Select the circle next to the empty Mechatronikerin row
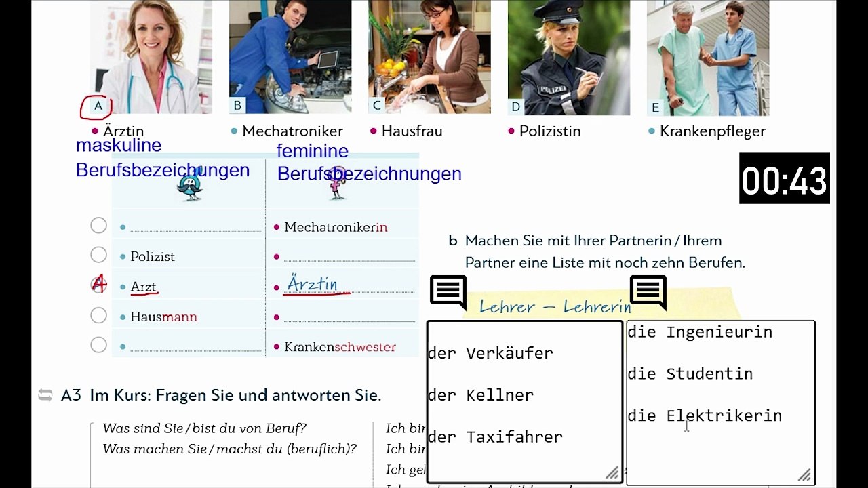This screenshot has height=488, width=868. [x=98, y=226]
